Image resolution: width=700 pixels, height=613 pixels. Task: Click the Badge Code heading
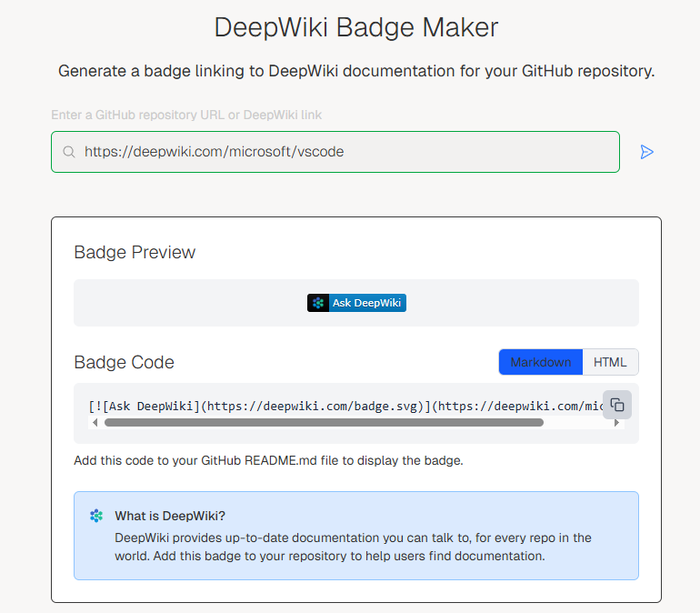tap(124, 362)
